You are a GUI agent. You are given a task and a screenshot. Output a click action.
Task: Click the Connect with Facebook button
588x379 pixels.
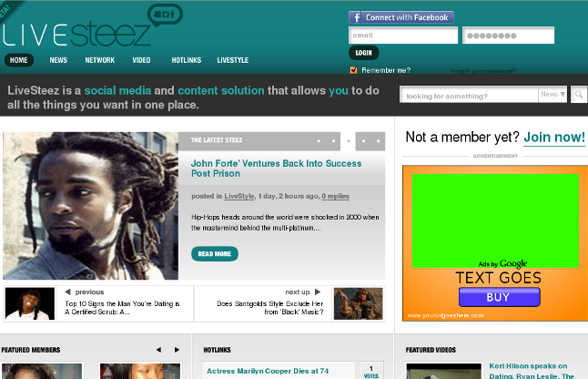click(x=400, y=17)
